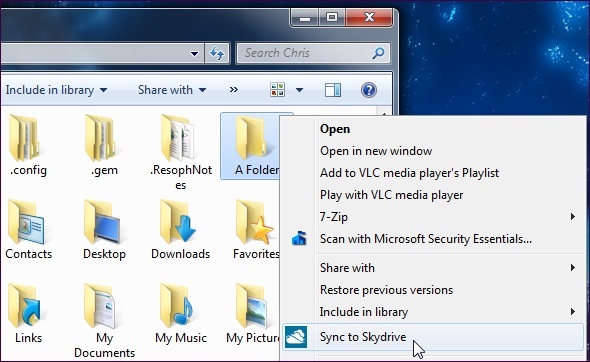Click the Skydrive cloud icon in menu
The height and width of the screenshot is (362, 590).
coord(296,337)
